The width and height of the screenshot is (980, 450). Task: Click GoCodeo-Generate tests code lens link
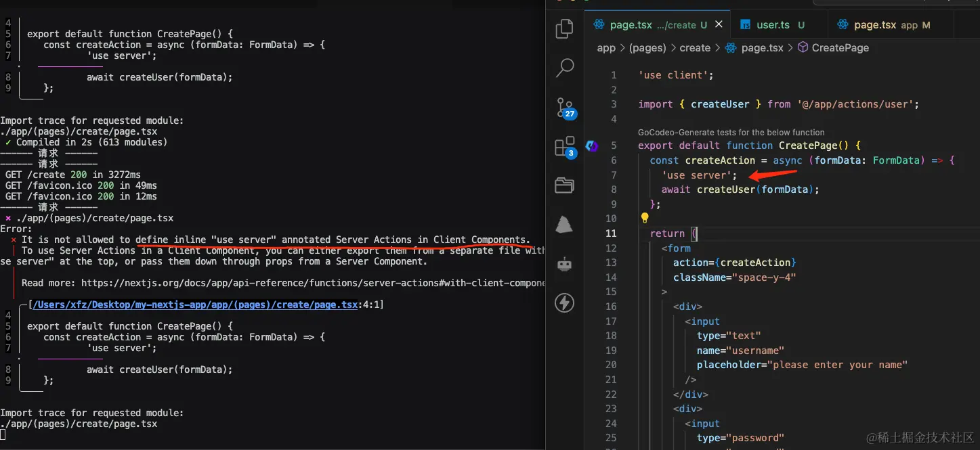click(x=731, y=133)
